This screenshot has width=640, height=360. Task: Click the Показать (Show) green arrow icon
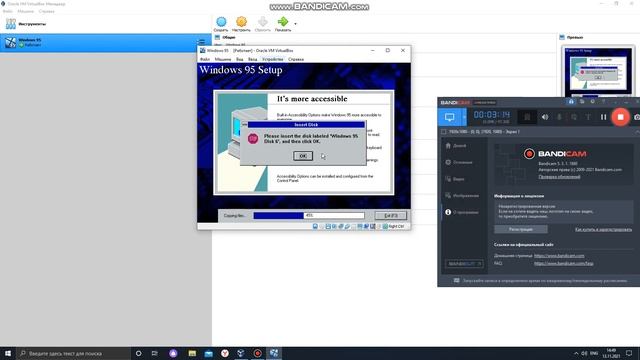pos(283,24)
